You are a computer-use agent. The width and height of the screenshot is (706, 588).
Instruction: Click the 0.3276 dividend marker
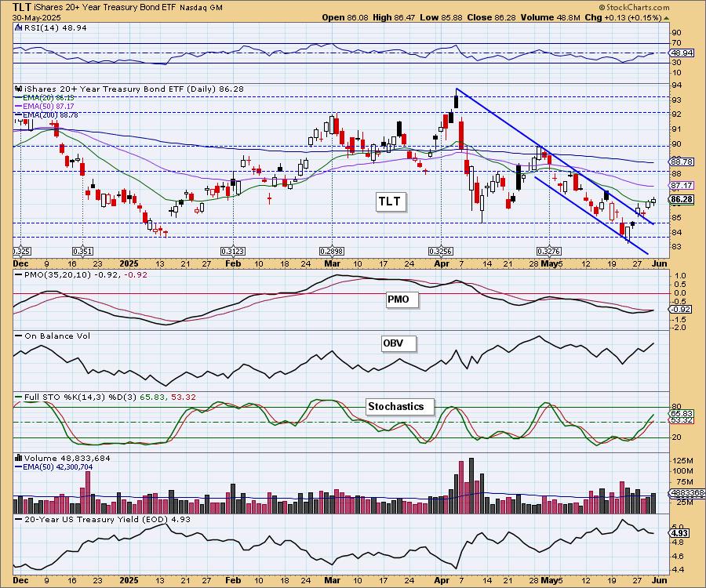click(549, 251)
